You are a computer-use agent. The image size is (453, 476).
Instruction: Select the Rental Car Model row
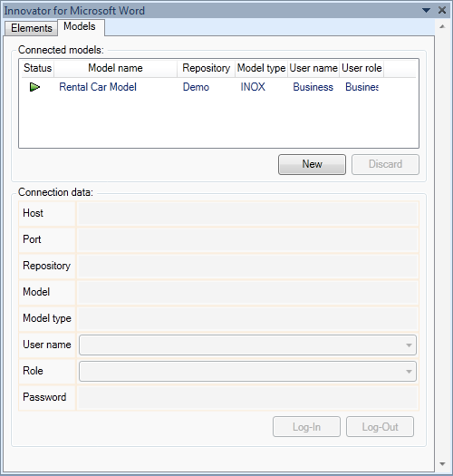tap(218, 87)
